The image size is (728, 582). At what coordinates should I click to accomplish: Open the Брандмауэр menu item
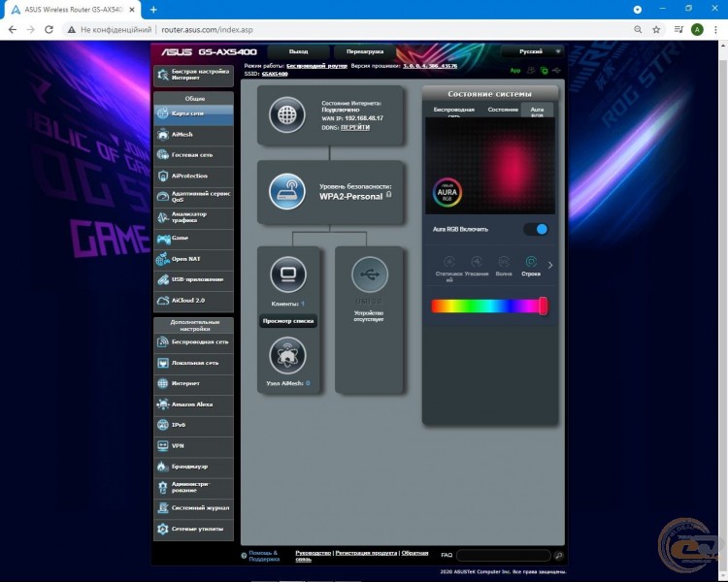point(193,467)
